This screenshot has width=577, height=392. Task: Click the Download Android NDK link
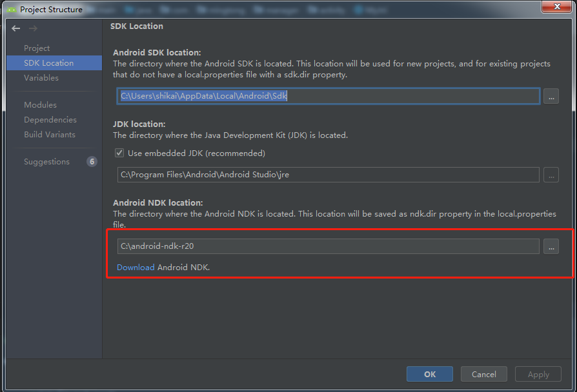(x=136, y=266)
